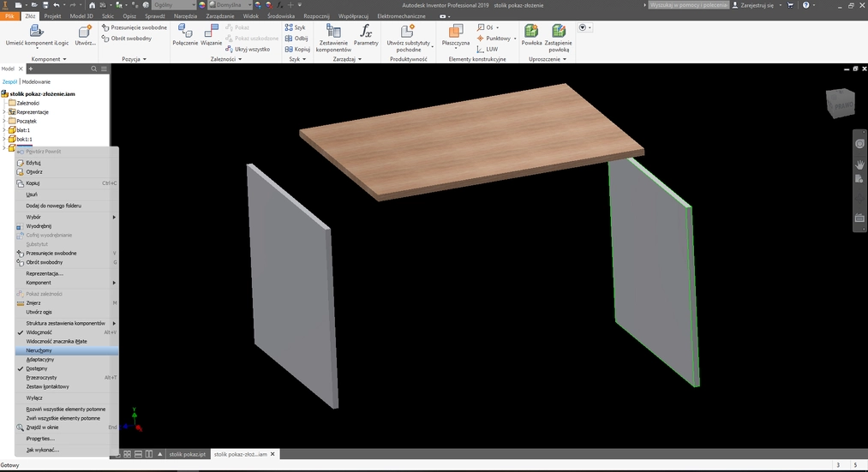Expand the bok1:1 tree node
The image size is (868, 472).
(x=4, y=139)
